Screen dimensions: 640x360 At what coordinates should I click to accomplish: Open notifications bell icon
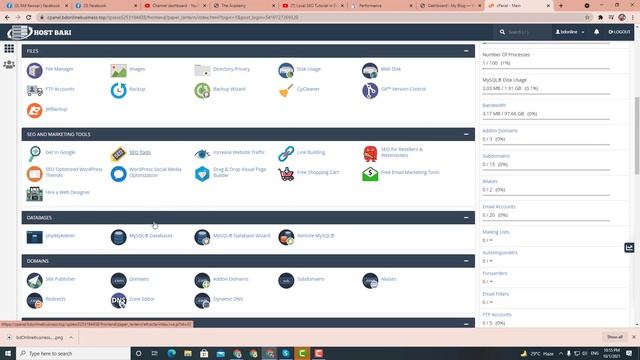[596, 31]
